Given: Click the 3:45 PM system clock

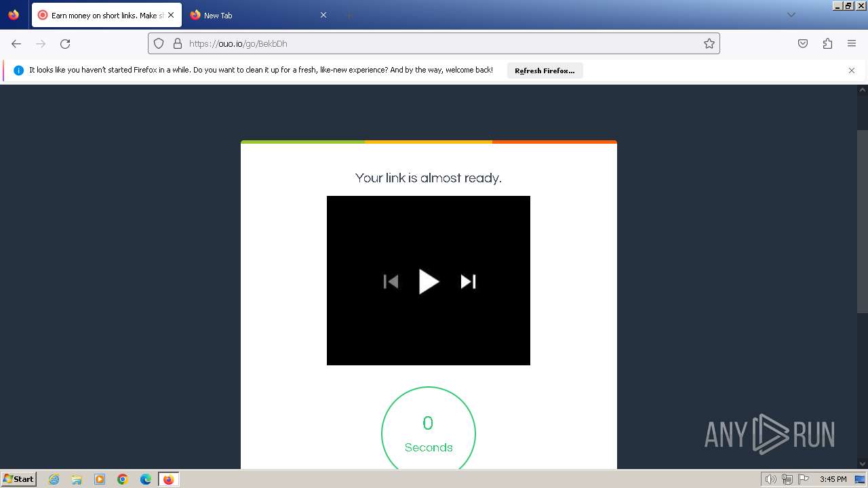Looking at the screenshot, I should 833,479.
